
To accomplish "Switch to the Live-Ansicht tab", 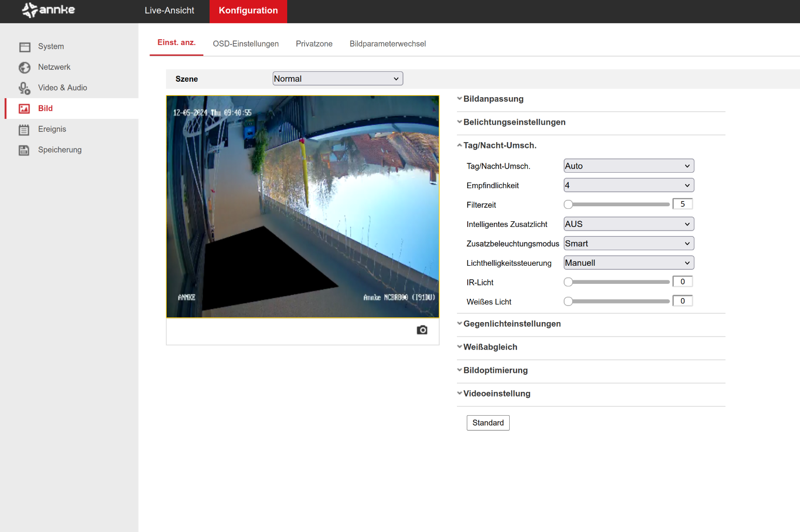I will (x=169, y=11).
